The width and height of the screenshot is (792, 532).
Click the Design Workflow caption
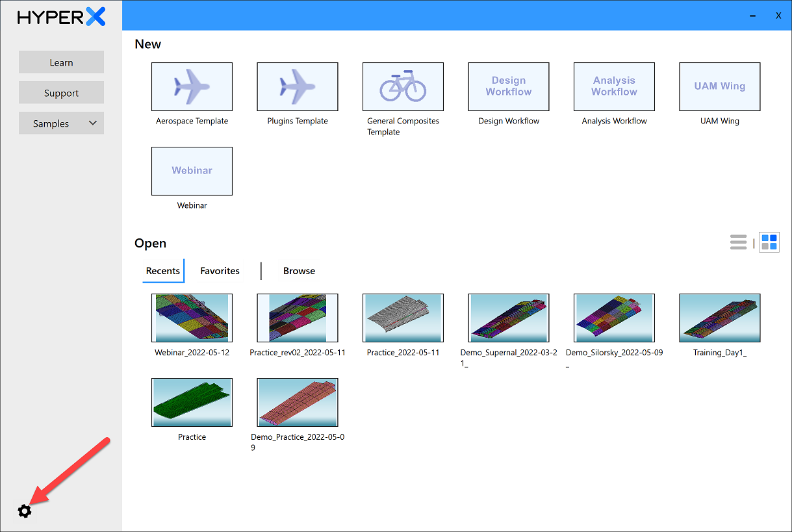[x=509, y=121]
